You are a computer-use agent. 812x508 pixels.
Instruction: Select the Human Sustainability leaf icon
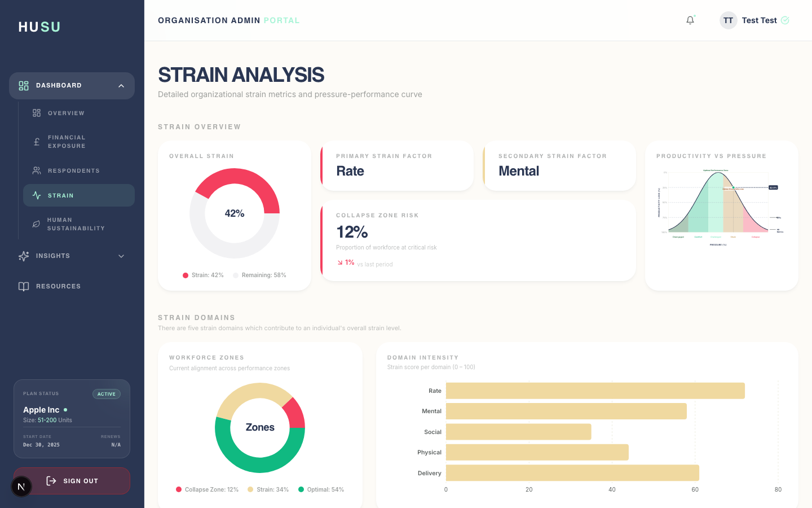coord(35,224)
